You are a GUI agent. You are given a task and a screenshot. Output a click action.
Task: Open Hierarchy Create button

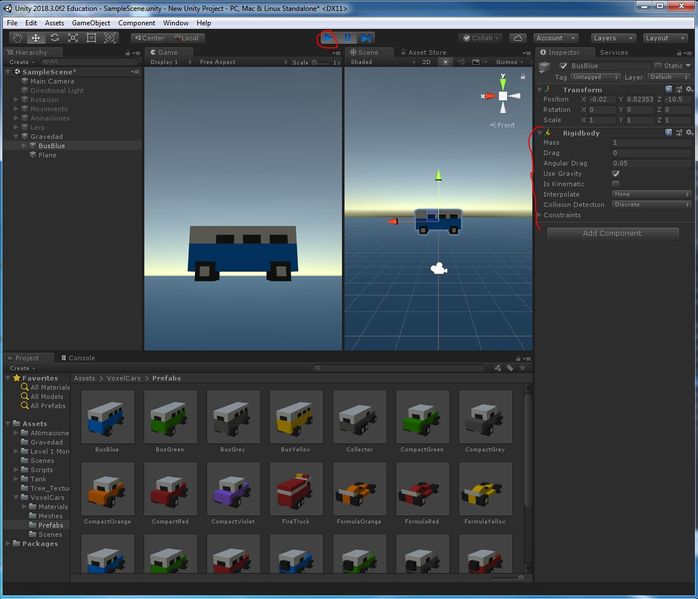(x=22, y=62)
